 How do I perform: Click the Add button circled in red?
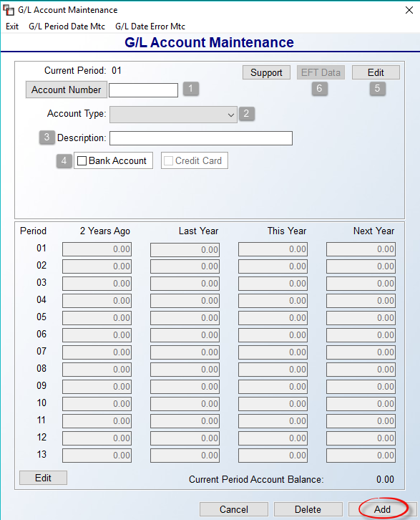click(382, 509)
